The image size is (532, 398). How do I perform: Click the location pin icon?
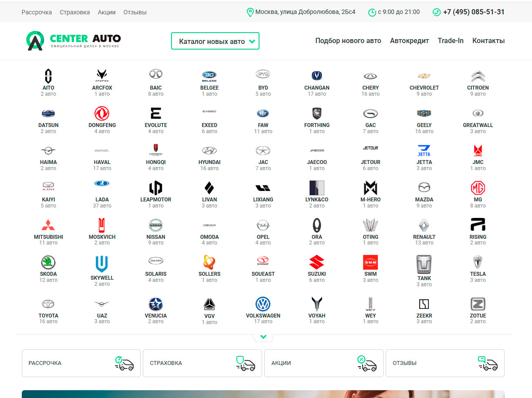click(250, 13)
